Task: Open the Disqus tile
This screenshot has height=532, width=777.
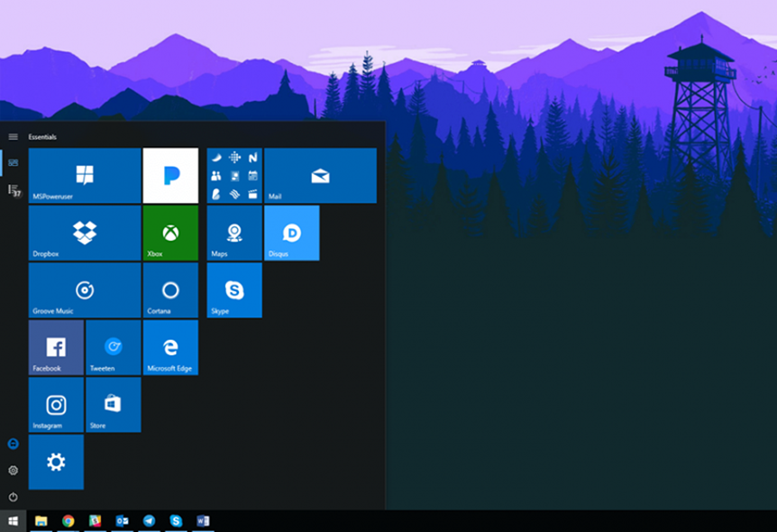Action: [292, 233]
